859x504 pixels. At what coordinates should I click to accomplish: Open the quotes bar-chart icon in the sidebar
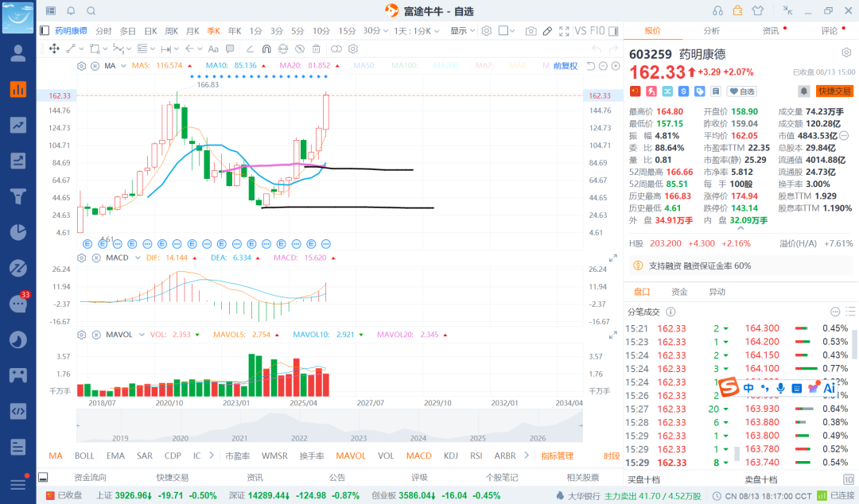point(18,89)
